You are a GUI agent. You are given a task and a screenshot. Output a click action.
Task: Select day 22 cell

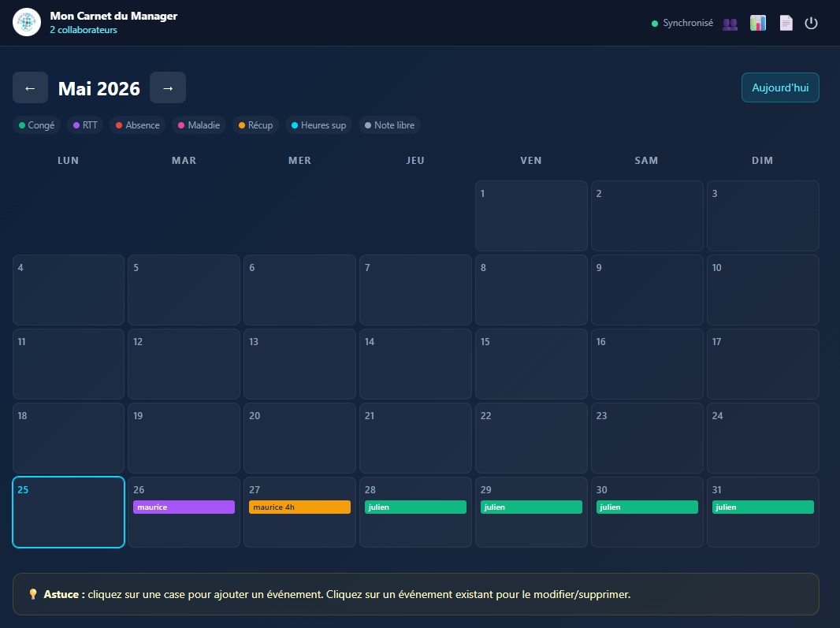[x=531, y=438]
